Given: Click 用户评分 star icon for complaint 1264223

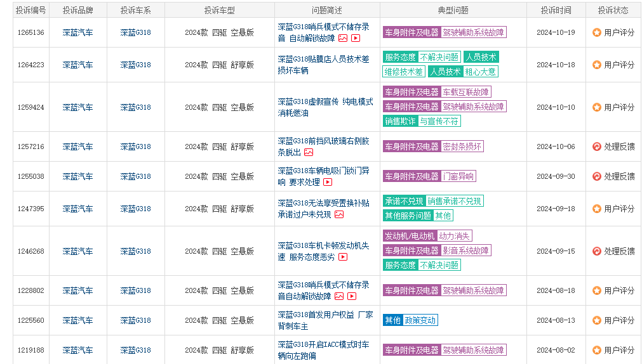Looking at the screenshot, I should [596, 65].
